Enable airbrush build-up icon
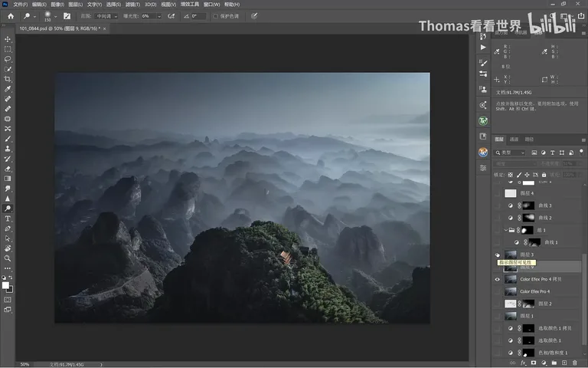Image resolution: width=588 pixels, height=368 pixels. click(x=171, y=16)
